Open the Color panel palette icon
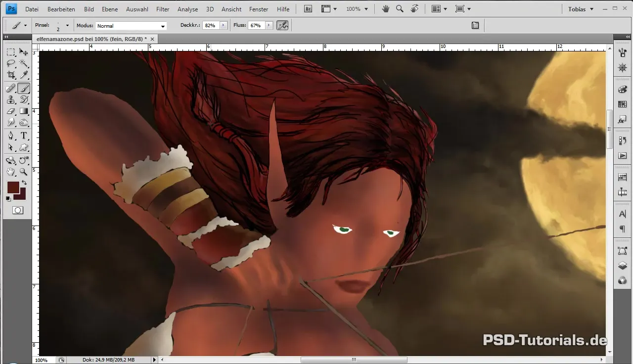 pos(623,89)
